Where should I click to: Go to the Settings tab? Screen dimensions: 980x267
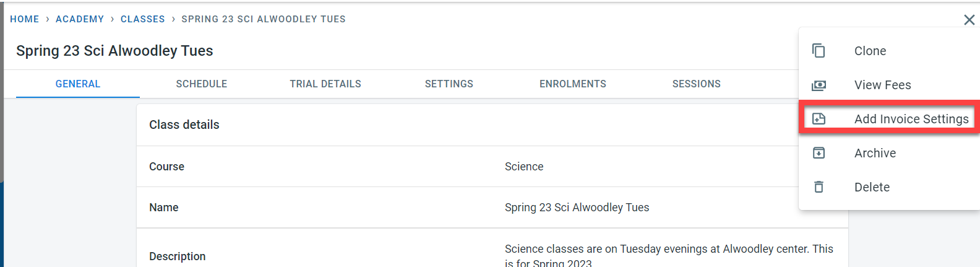coord(449,84)
